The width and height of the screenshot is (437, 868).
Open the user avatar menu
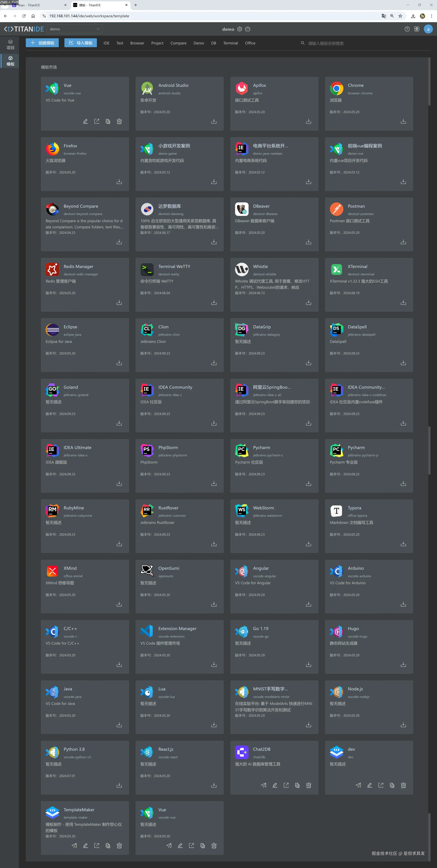[428, 29]
